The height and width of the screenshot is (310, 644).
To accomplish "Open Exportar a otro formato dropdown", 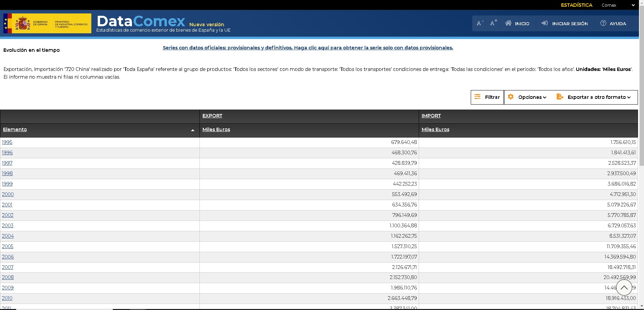I will tap(593, 97).
